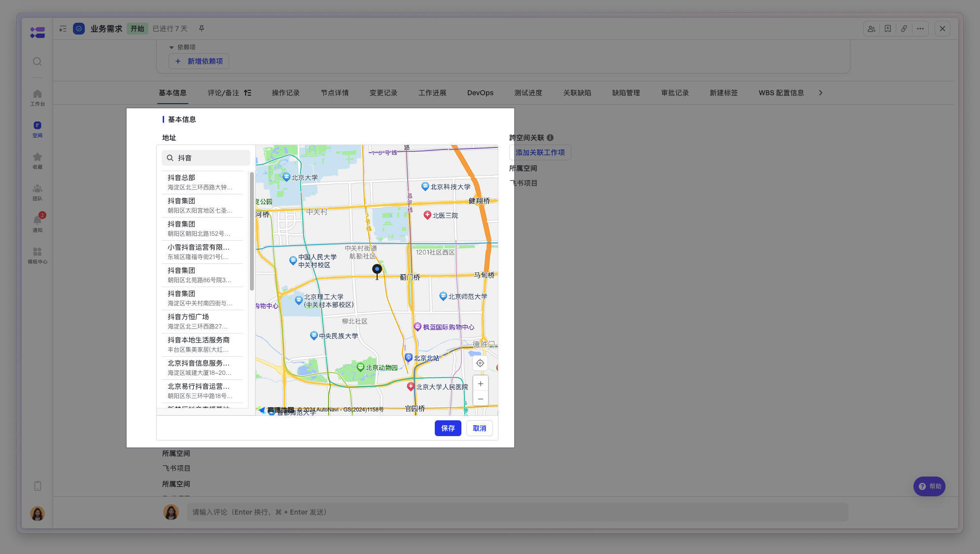Image resolution: width=980 pixels, height=554 pixels.
Task: Open the 模板中心 template center icon
Action: pyautogui.click(x=37, y=256)
